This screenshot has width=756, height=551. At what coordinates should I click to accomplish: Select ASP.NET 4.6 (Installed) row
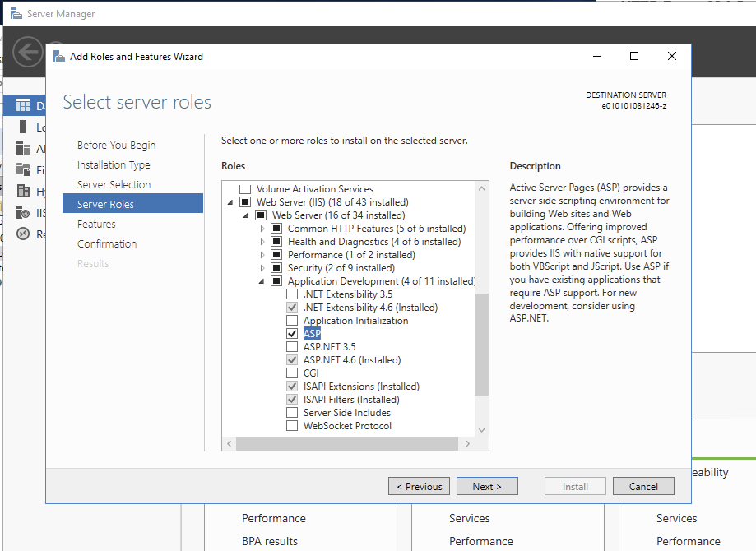pos(352,360)
